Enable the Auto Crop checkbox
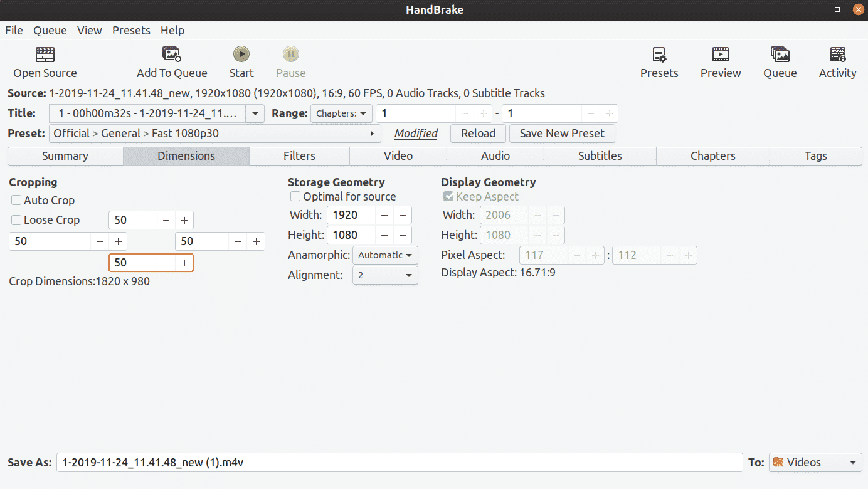The width and height of the screenshot is (868, 489). coord(16,201)
